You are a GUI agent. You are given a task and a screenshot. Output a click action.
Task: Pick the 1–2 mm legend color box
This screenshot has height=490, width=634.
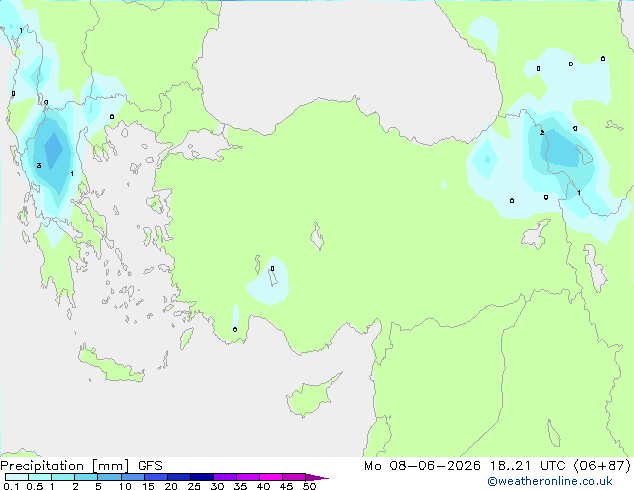point(63,477)
